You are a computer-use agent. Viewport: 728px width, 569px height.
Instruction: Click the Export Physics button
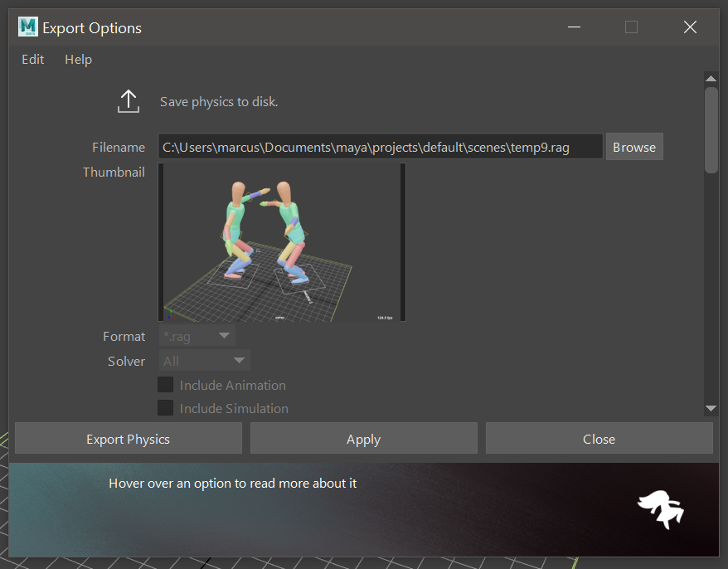point(129,439)
